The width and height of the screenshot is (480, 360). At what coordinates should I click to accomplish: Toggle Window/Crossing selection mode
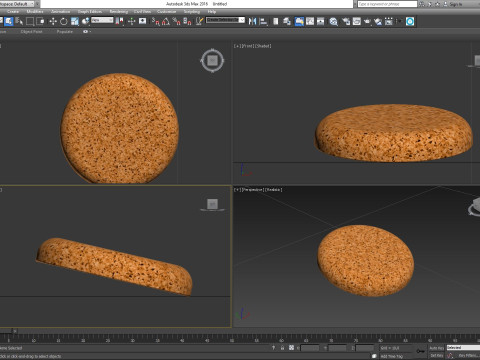click(41, 22)
